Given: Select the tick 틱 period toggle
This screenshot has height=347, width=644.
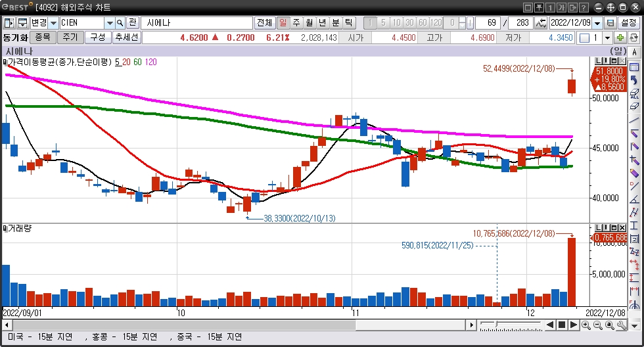Looking at the screenshot, I should click(349, 22).
